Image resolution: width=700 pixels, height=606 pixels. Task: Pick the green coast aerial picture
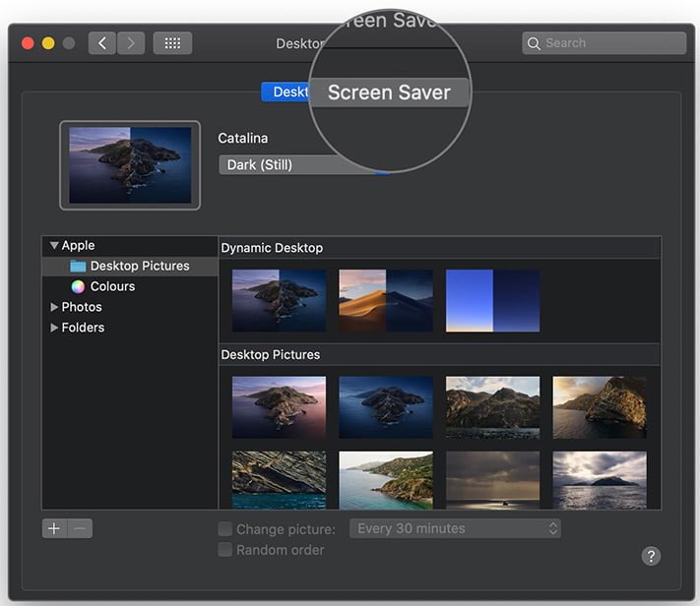386,480
